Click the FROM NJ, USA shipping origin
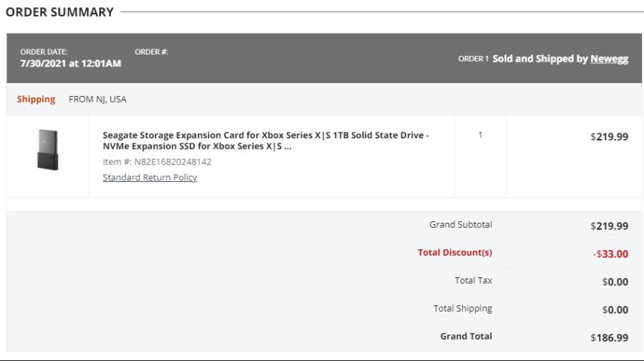 (97, 99)
